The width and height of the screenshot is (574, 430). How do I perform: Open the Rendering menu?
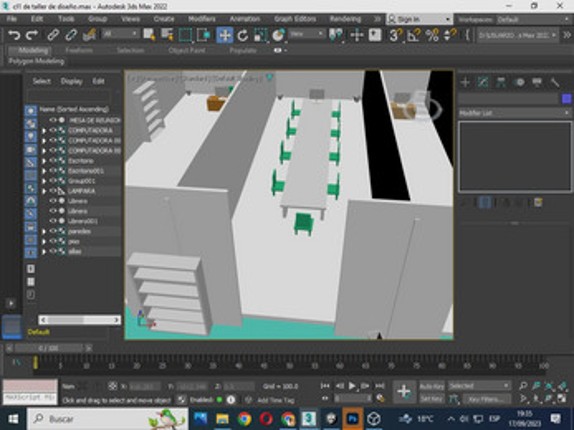345,19
